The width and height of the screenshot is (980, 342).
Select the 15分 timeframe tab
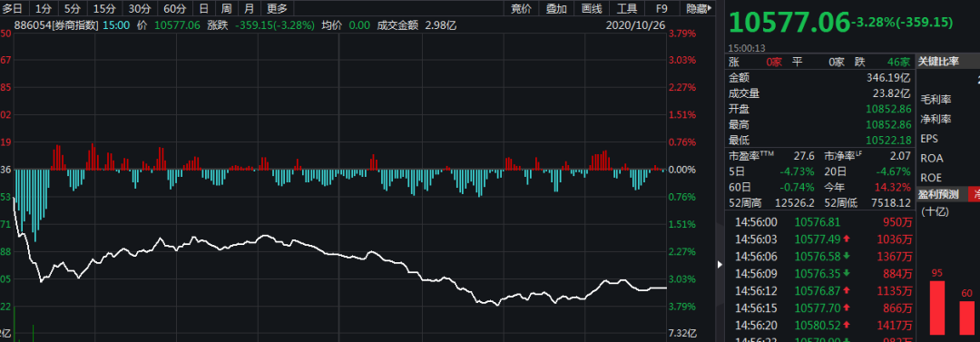[x=104, y=8]
